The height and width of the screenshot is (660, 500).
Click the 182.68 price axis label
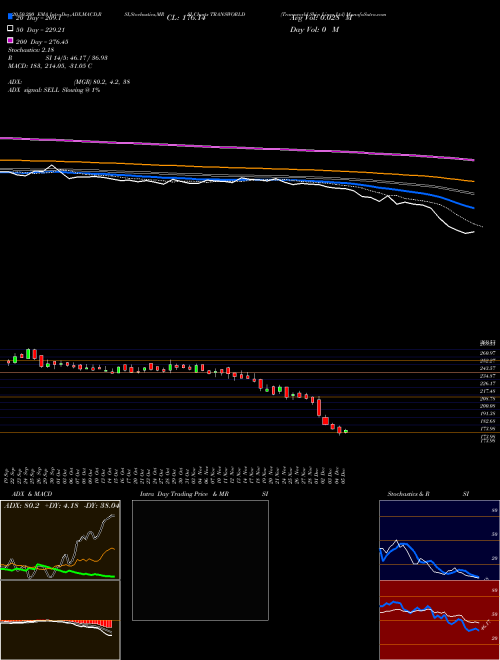click(488, 421)
